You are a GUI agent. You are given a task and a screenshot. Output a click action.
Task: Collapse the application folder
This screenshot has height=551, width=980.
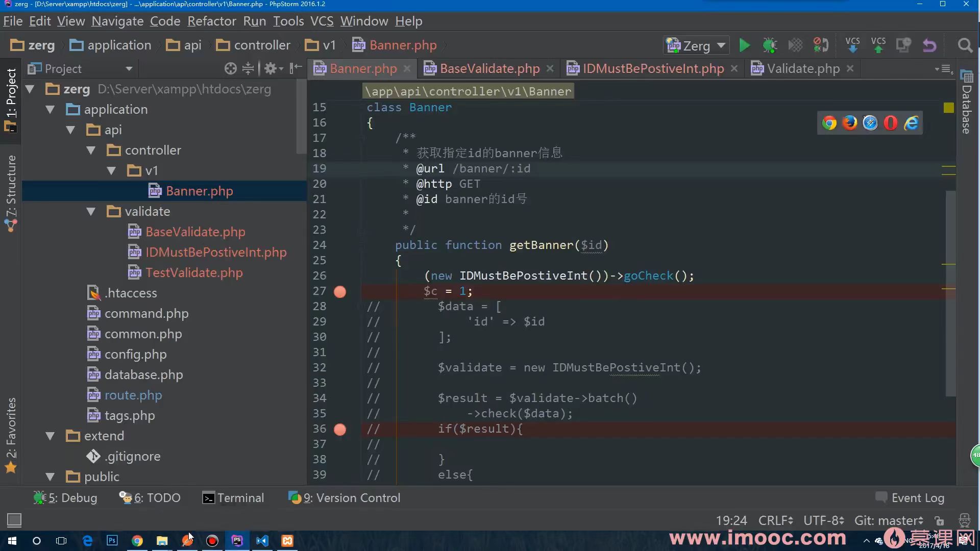click(50, 110)
